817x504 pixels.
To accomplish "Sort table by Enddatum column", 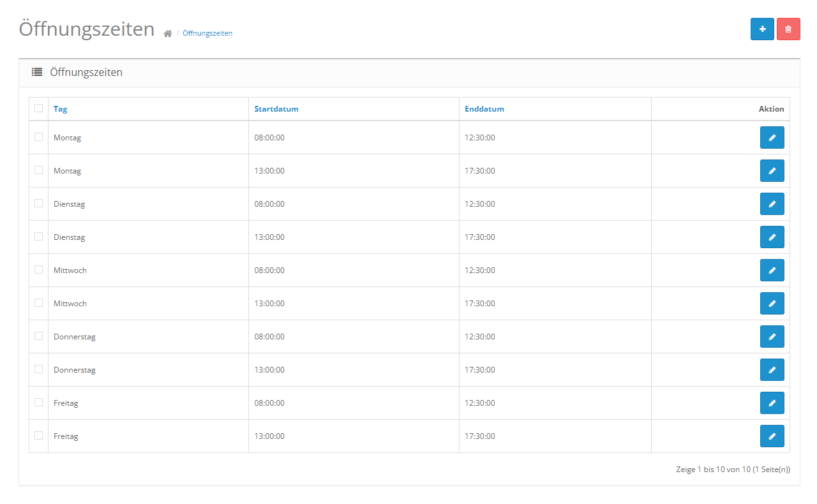I will coord(484,109).
